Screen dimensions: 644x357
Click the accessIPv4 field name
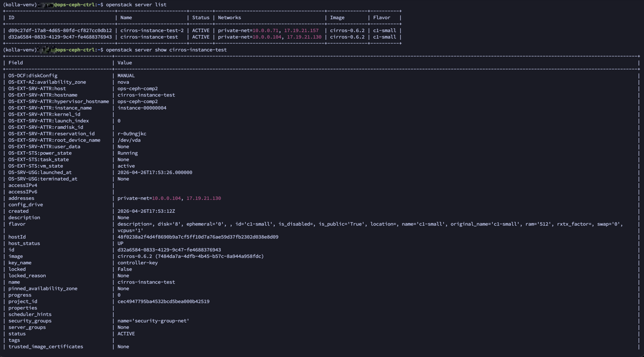coord(23,185)
